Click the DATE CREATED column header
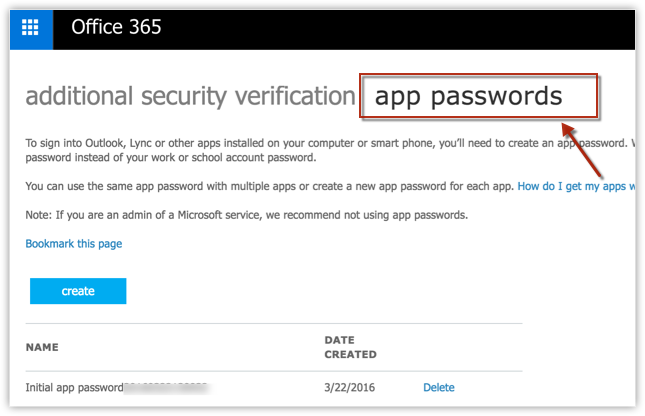645x416 pixels. (350, 347)
